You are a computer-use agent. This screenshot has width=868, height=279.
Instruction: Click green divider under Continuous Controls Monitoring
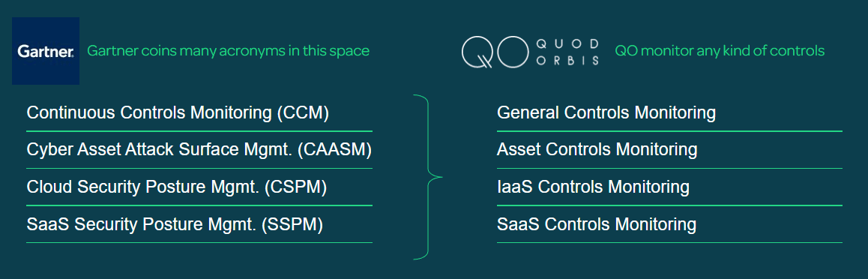tap(199, 131)
